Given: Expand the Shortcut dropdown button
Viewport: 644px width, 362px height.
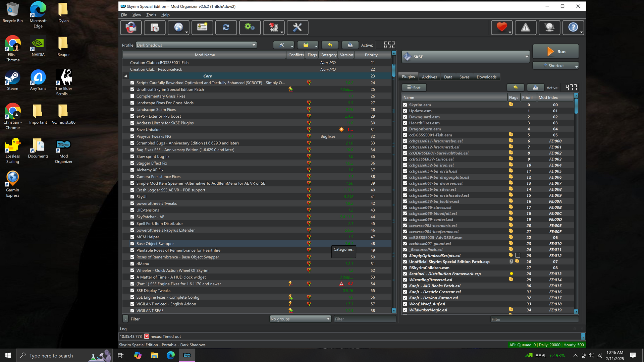Looking at the screenshot, I should pos(556,66).
